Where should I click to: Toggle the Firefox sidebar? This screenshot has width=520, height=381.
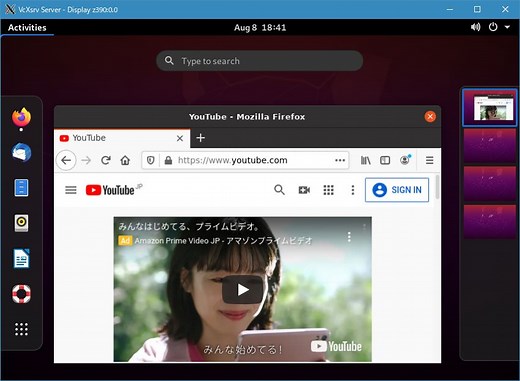pyautogui.click(x=385, y=160)
